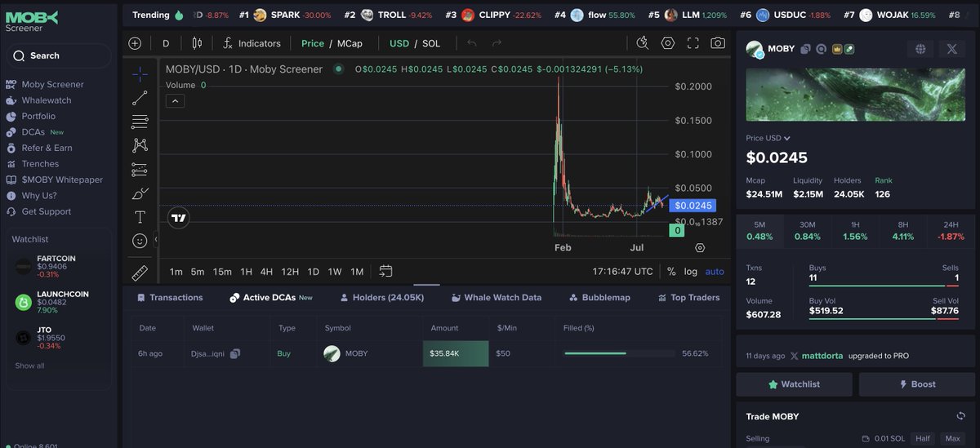Set chart currency to SOL
This screenshot has height=448, width=980.
tap(431, 43)
